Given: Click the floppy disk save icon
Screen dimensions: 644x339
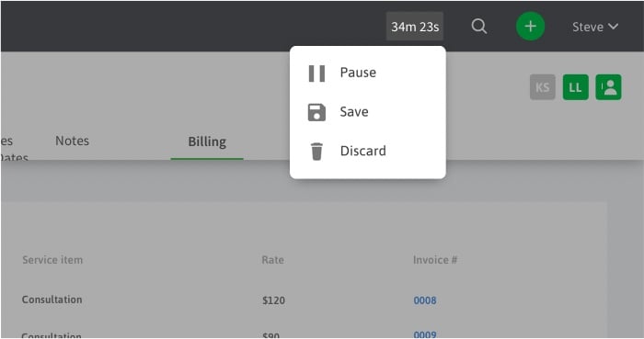Looking at the screenshot, I should [x=316, y=112].
